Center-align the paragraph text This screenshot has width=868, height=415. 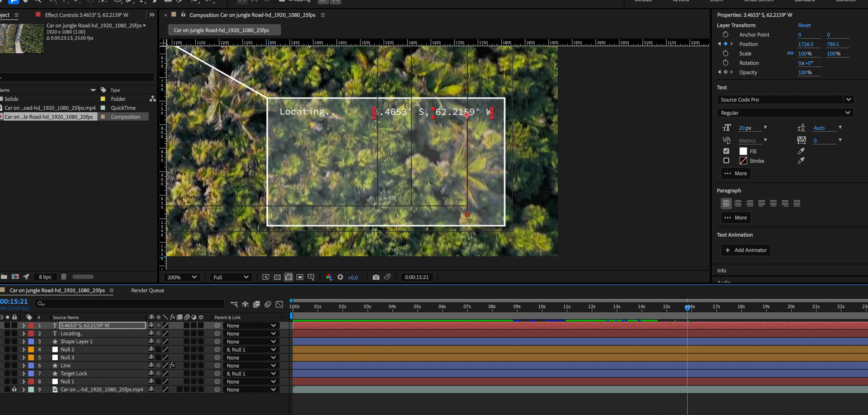tap(738, 203)
